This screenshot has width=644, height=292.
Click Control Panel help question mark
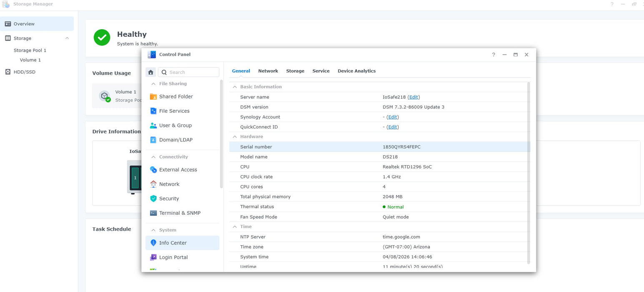coord(494,55)
